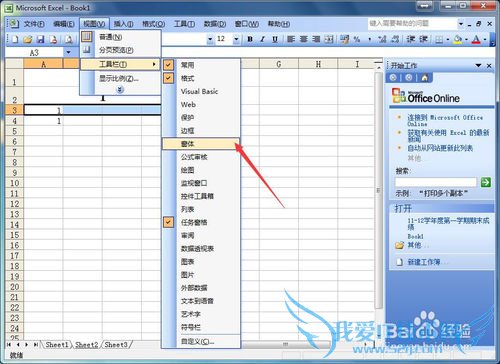Open the 数据 menu
The width and height of the screenshot is (500, 364).
[x=215, y=24]
